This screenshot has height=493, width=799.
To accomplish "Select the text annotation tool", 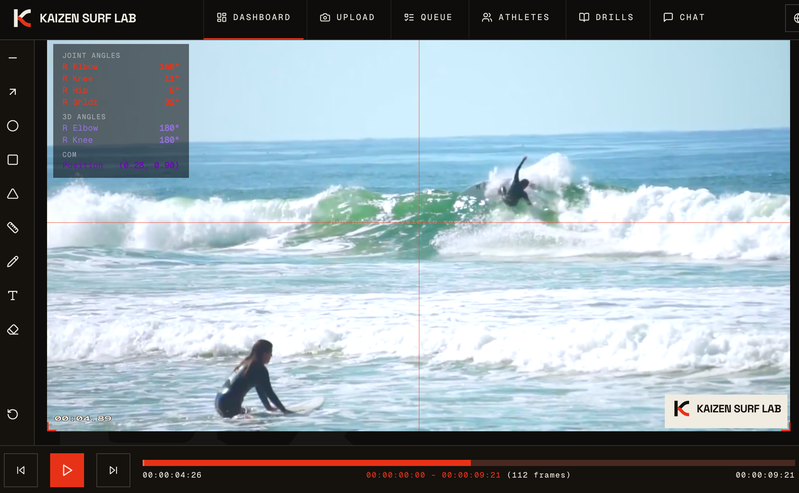I will [13, 296].
